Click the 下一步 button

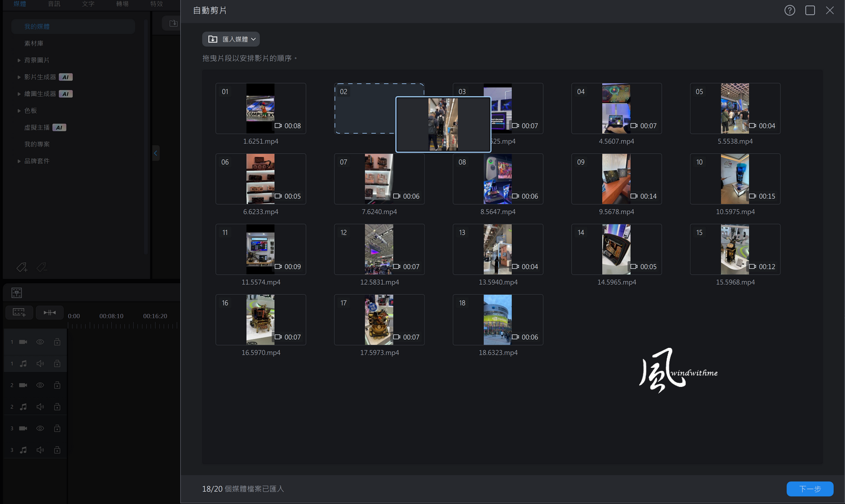[810, 489]
